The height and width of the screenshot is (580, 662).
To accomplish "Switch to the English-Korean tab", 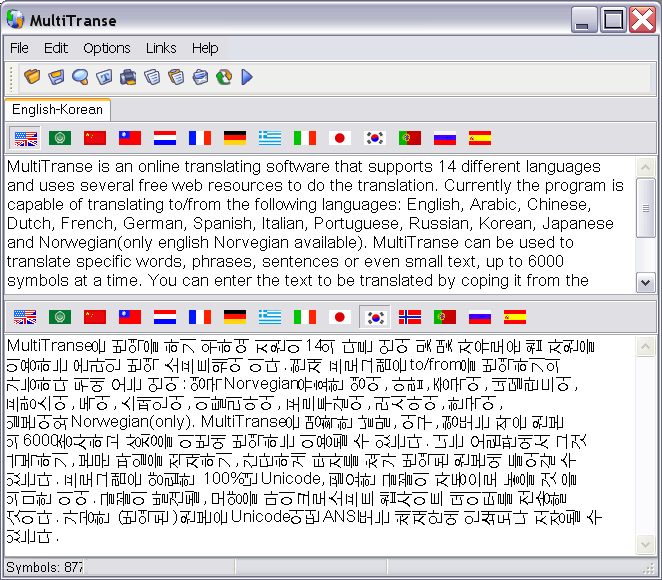I will [57, 110].
